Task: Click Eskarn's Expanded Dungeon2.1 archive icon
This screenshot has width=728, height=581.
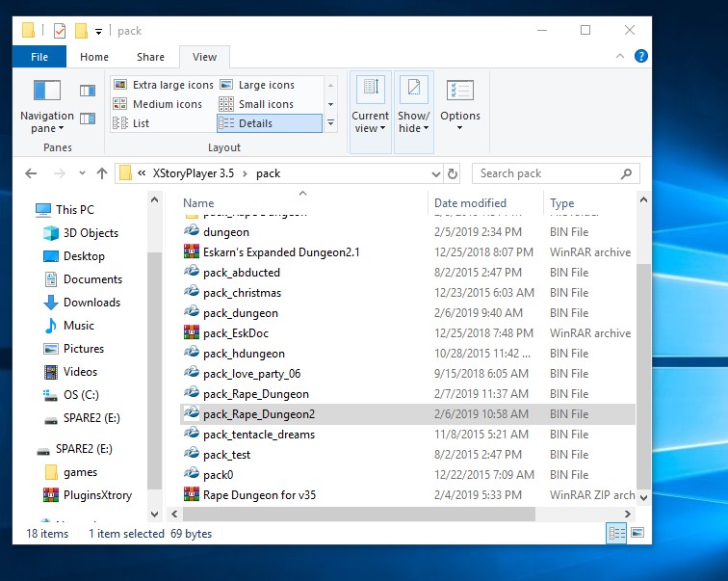Action: coord(192,252)
